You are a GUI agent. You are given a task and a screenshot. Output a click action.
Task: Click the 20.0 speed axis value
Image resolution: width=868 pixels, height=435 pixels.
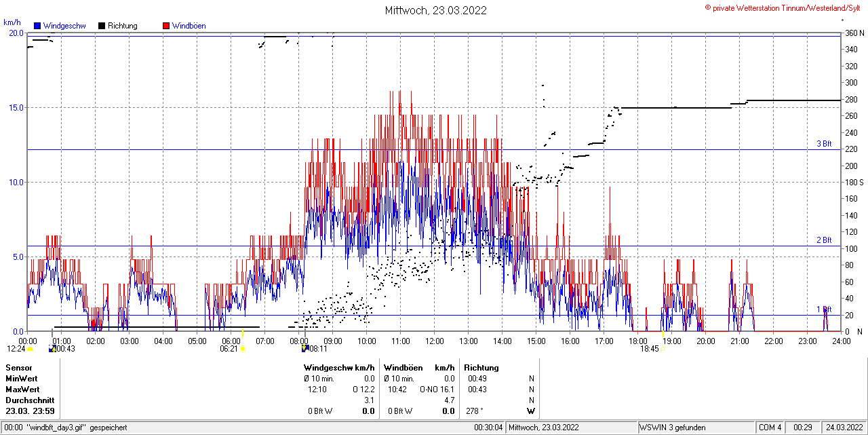pos(16,33)
